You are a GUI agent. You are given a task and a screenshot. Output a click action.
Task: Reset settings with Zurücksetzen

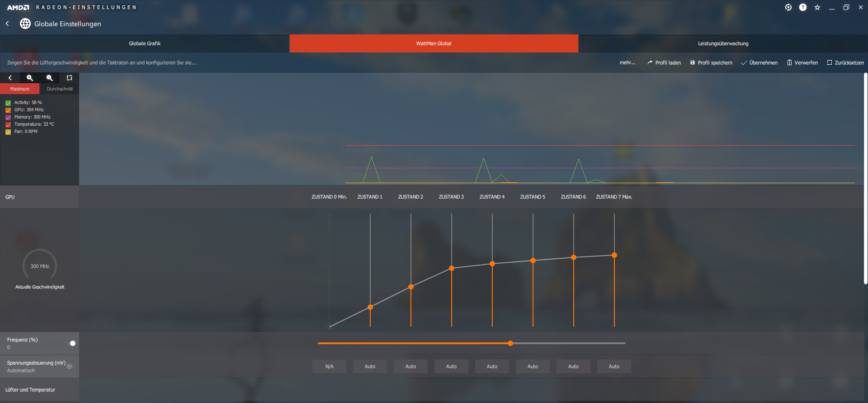(845, 63)
